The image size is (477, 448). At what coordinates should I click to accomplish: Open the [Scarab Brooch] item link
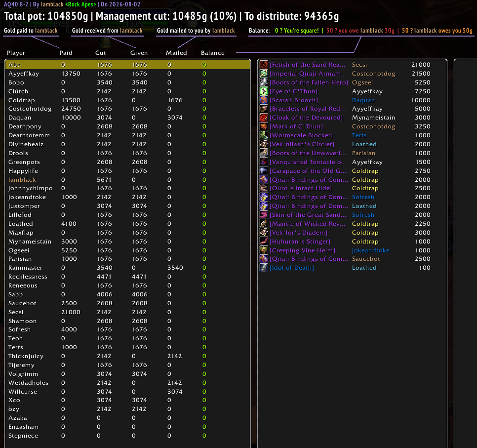(294, 100)
